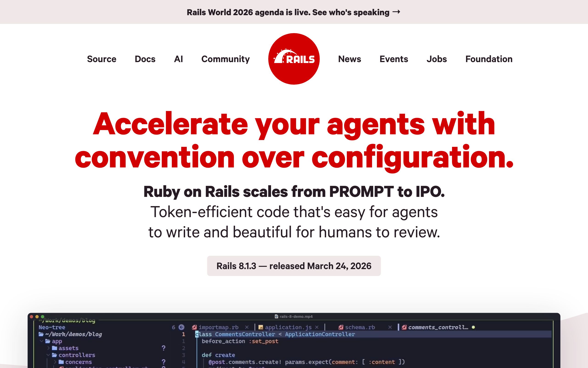Click the 'def create' code line
The image size is (588, 368).
coord(218,355)
